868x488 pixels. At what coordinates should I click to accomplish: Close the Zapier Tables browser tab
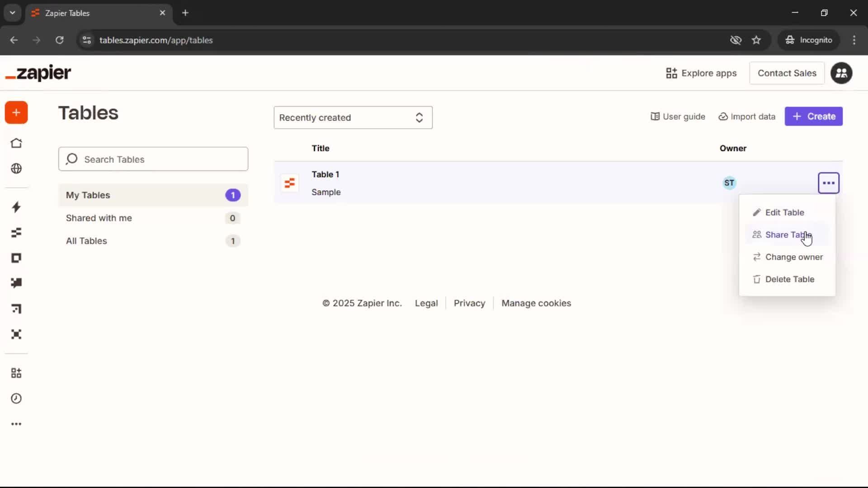(x=162, y=13)
